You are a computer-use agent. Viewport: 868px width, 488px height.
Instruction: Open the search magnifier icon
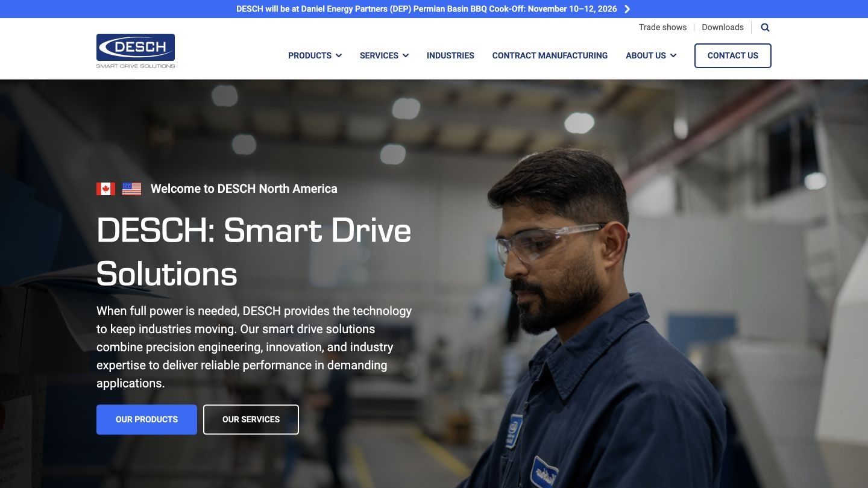[x=765, y=27]
